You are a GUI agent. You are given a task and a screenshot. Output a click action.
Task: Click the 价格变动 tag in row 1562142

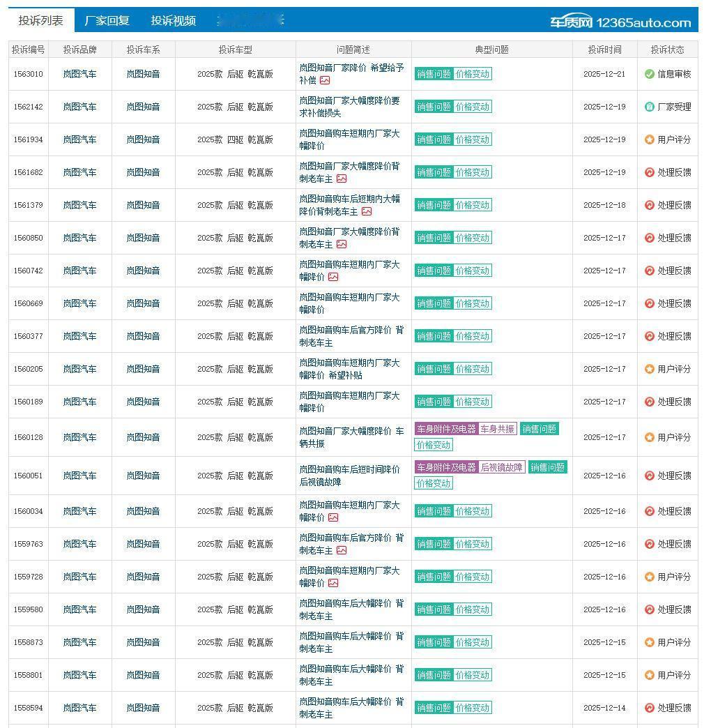click(473, 107)
